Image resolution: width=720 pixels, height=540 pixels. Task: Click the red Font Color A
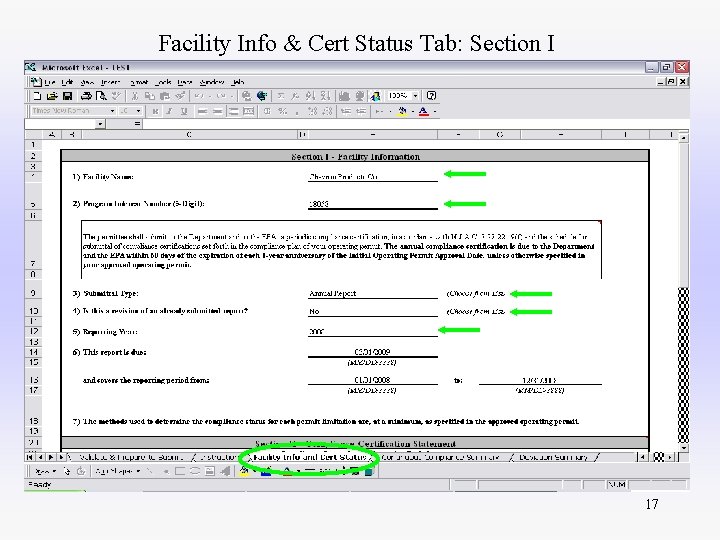tap(423, 111)
